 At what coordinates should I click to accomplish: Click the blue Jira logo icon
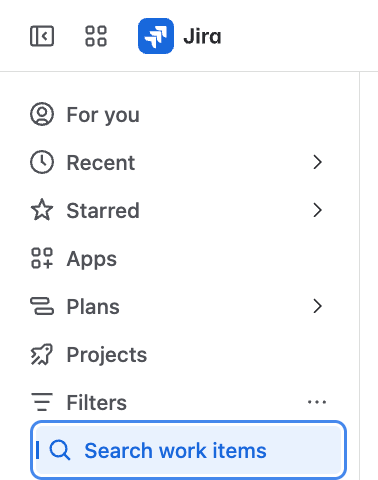[156, 36]
